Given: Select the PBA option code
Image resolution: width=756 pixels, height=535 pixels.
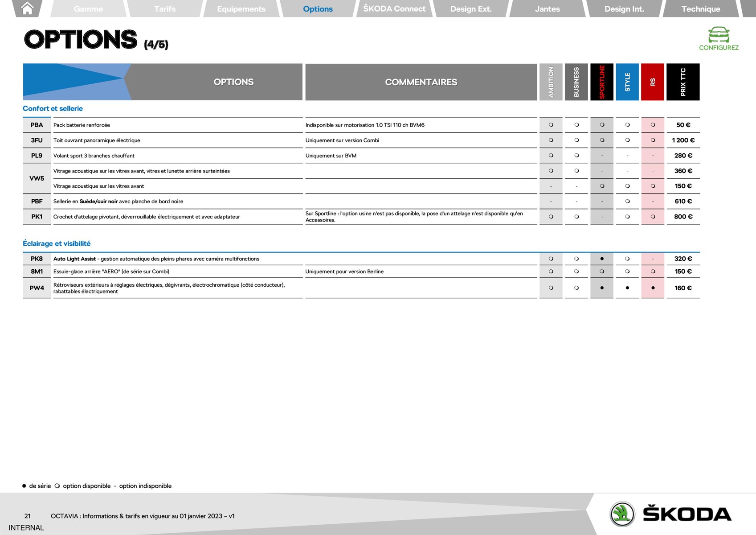Looking at the screenshot, I should pyautogui.click(x=37, y=125).
